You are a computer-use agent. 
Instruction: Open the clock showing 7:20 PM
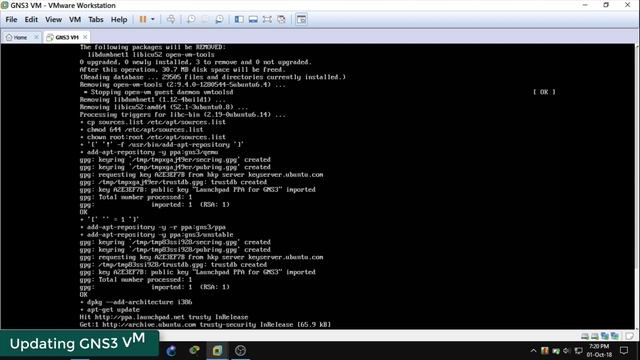pyautogui.click(x=599, y=350)
